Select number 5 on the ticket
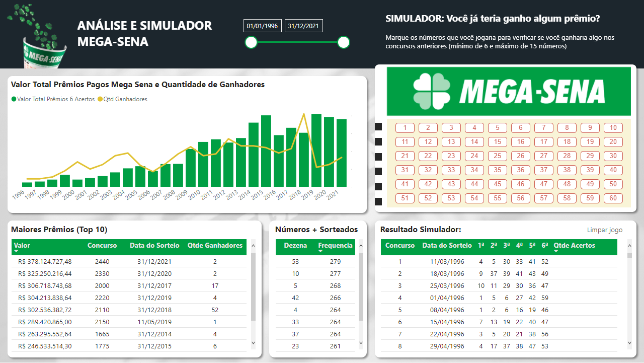The width and height of the screenshot is (644, 363). pos(498,128)
